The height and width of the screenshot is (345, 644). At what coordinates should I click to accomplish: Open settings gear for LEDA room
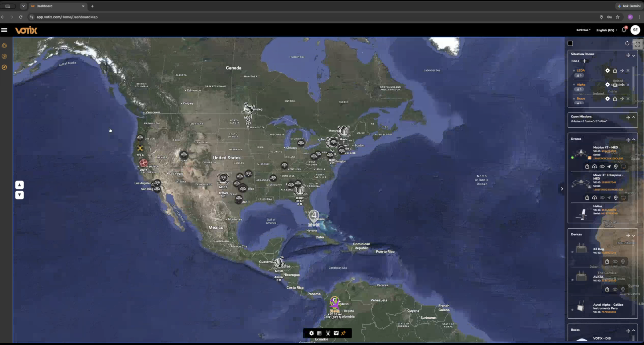tap(608, 71)
